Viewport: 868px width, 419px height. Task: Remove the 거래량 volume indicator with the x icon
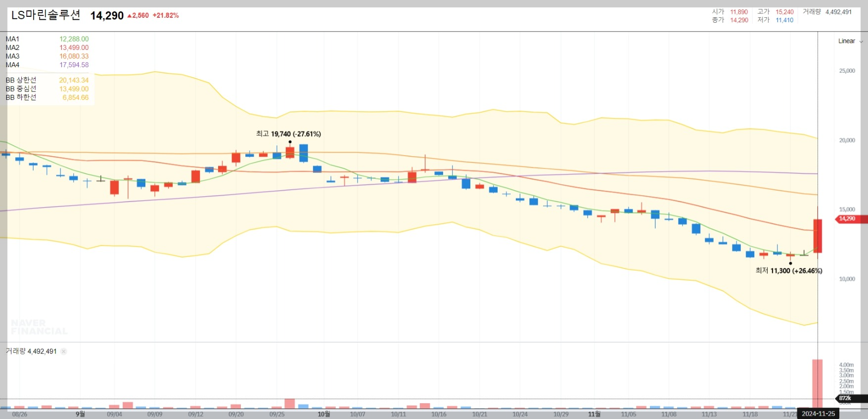(x=64, y=351)
